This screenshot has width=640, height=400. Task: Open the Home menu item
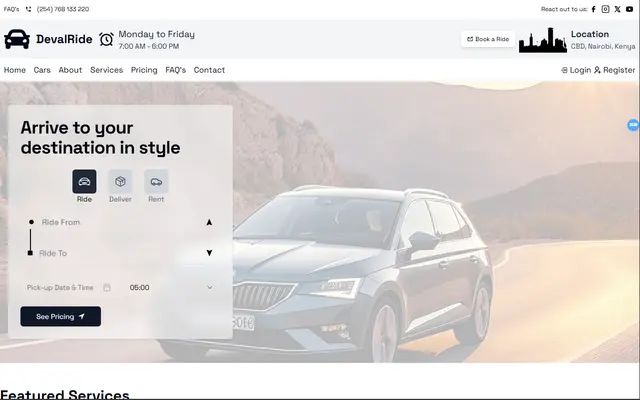tap(15, 70)
